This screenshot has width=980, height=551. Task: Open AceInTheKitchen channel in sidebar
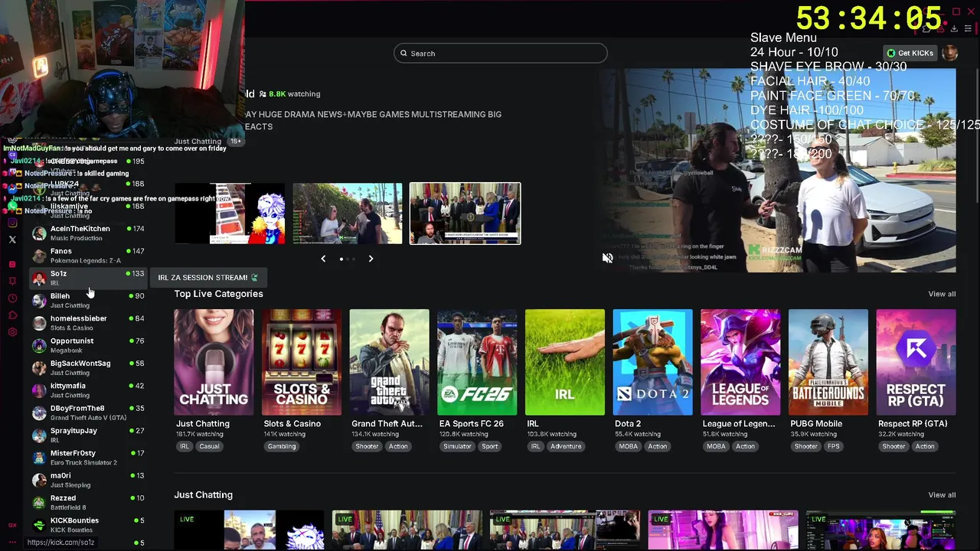(x=88, y=233)
